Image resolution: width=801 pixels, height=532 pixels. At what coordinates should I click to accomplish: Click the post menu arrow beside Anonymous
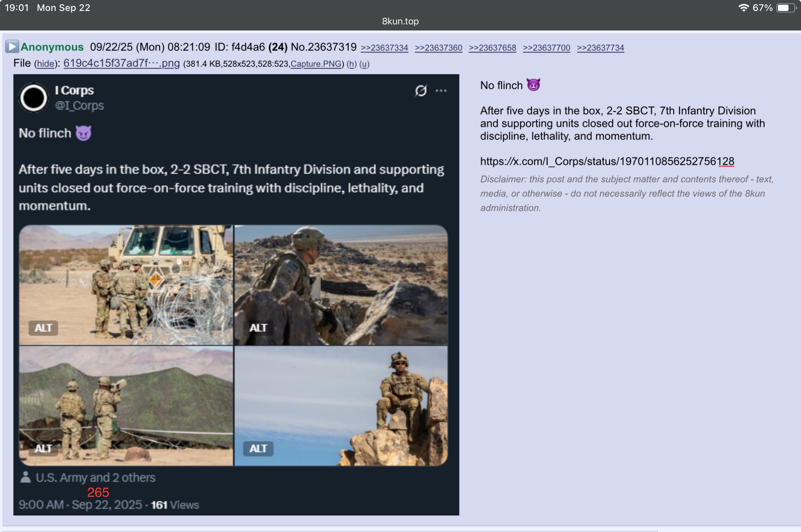point(12,47)
